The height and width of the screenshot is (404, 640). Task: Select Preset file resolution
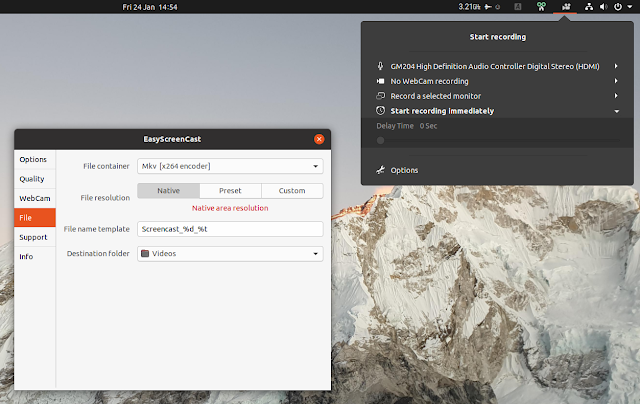coord(230,191)
